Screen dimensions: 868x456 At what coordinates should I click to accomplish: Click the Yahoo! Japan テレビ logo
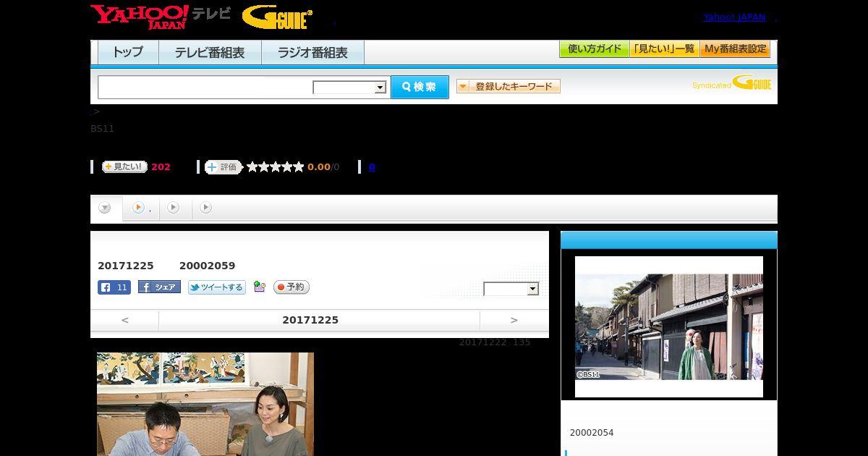click(160, 17)
